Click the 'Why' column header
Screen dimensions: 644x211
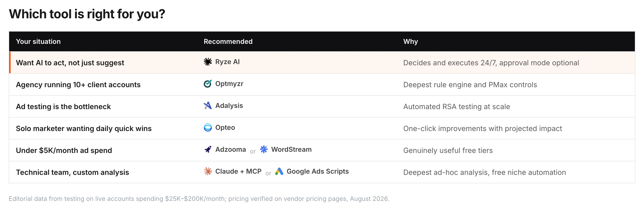(x=410, y=42)
